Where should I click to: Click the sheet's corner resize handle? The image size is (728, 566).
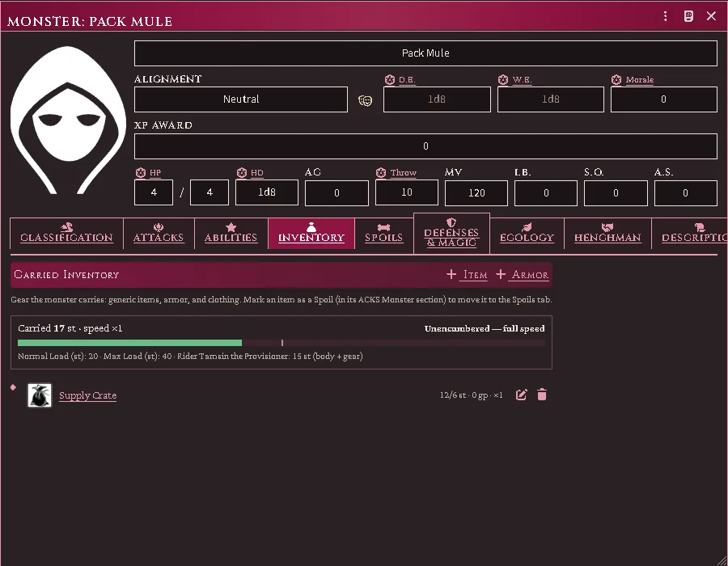pos(722,560)
